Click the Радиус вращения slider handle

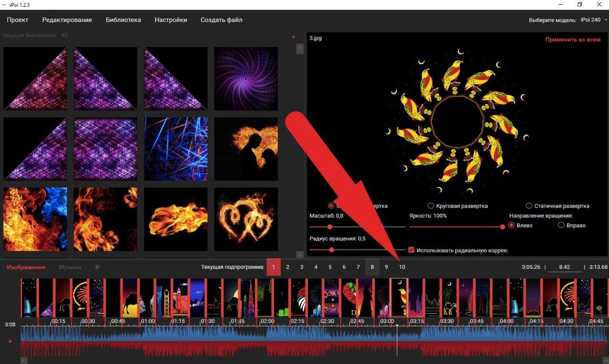(331, 249)
